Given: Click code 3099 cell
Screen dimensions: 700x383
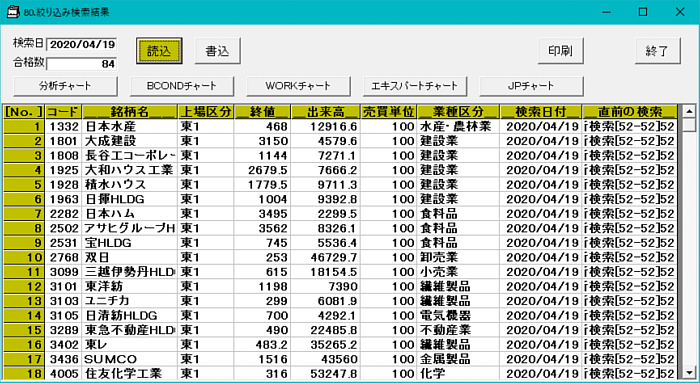Looking at the screenshot, I should (63, 272).
